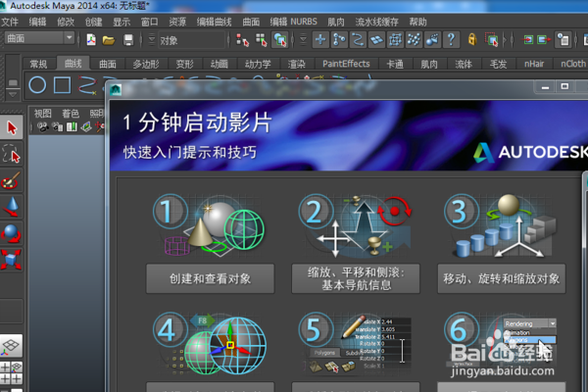Switch to the nHair shelf tab
588x392 pixels.
(x=534, y=64)
